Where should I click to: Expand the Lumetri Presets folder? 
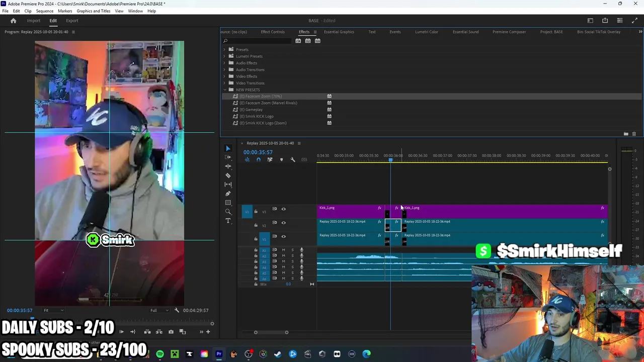pos(224,56)
